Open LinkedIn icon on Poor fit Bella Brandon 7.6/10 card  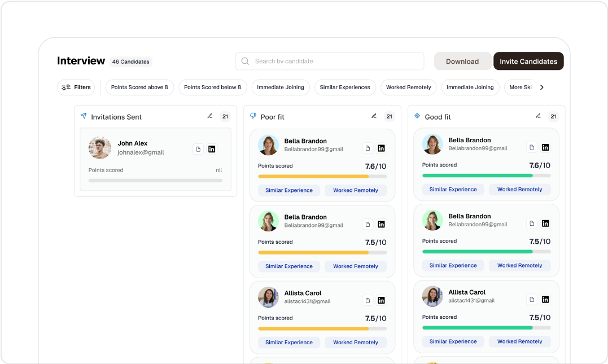pos(381,148)
